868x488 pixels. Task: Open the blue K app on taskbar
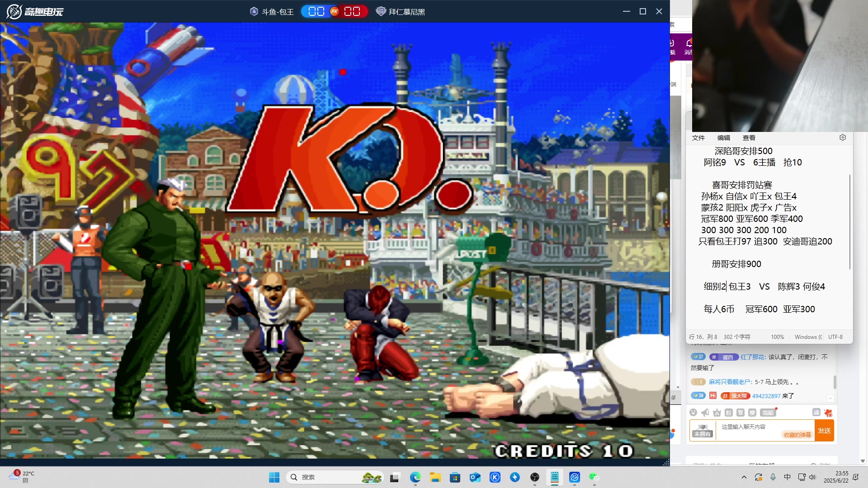(495, 477)
